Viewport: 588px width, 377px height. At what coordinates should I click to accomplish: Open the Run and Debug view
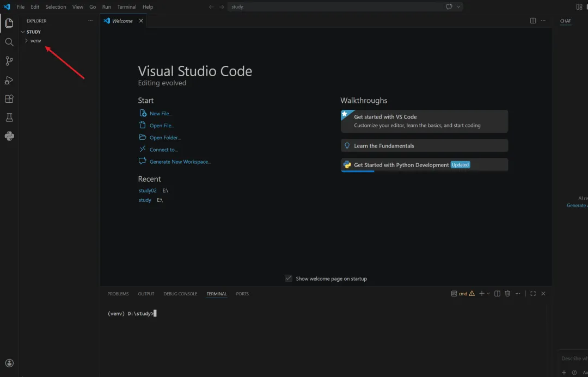coord(9,80)
